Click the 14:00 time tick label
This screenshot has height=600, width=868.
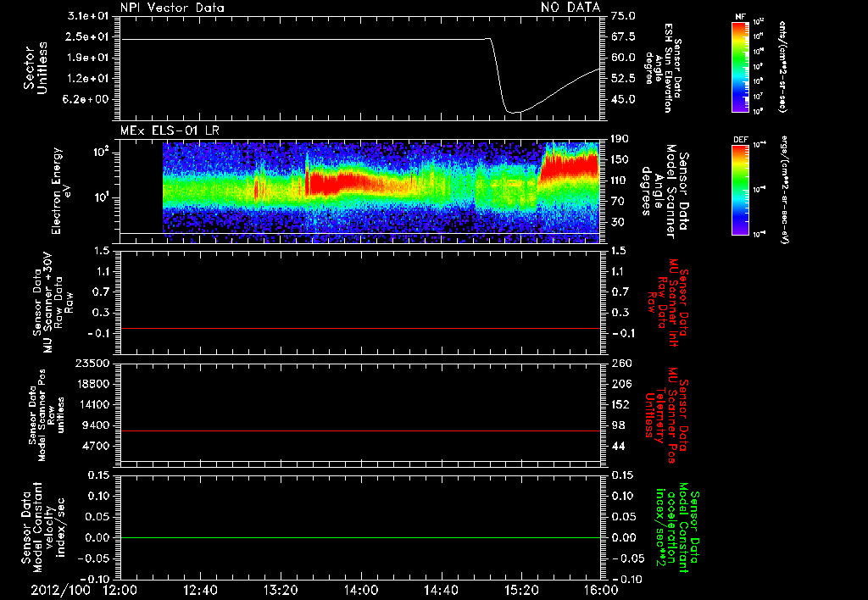point(361,590)
